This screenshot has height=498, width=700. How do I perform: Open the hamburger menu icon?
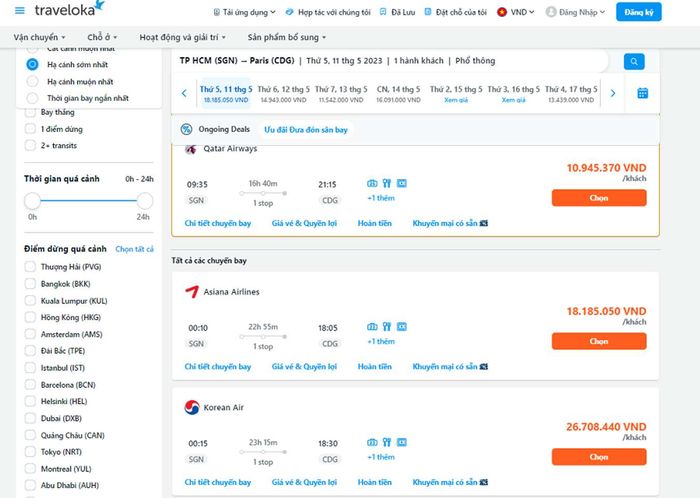[x=20, y=10]
